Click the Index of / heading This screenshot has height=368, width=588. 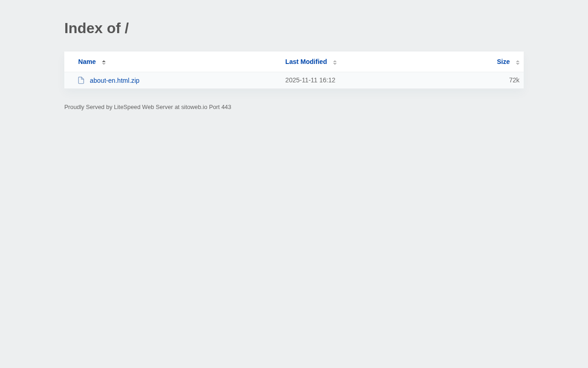[96, 28]
